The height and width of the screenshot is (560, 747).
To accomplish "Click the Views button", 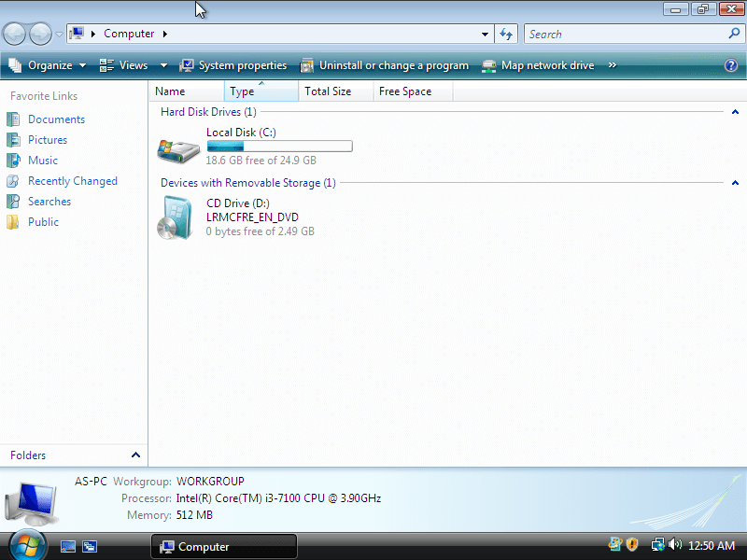I will (124, 65).
